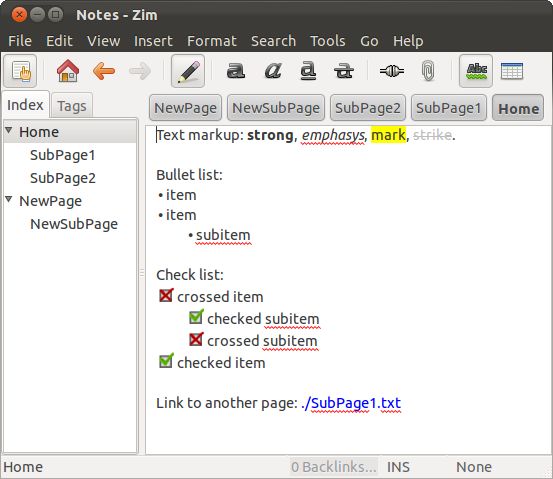Click the Check list: heading text

pyautogui.click(x=190, y=275)
